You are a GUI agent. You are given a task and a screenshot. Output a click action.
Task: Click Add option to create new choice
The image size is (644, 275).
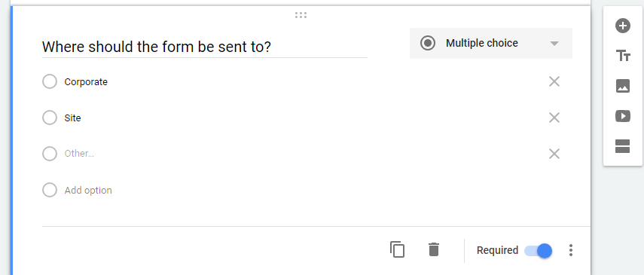[88, 191]
